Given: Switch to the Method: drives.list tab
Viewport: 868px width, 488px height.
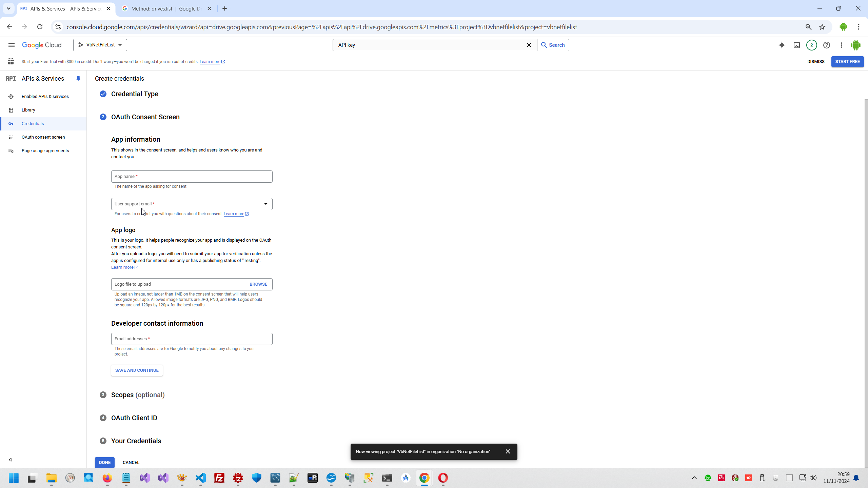Looking at the screenshot, I should pos(166,9).
